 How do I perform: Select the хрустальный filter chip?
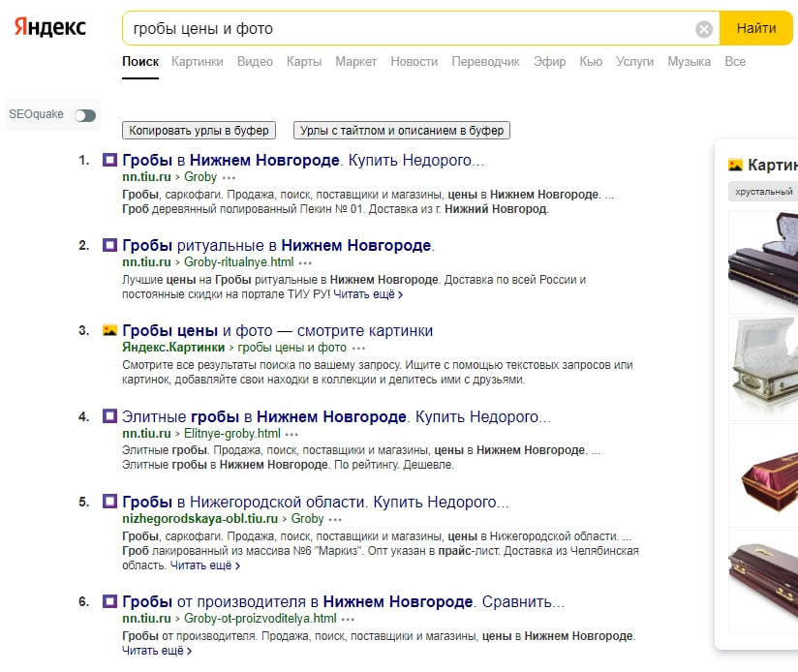point(764,192)
